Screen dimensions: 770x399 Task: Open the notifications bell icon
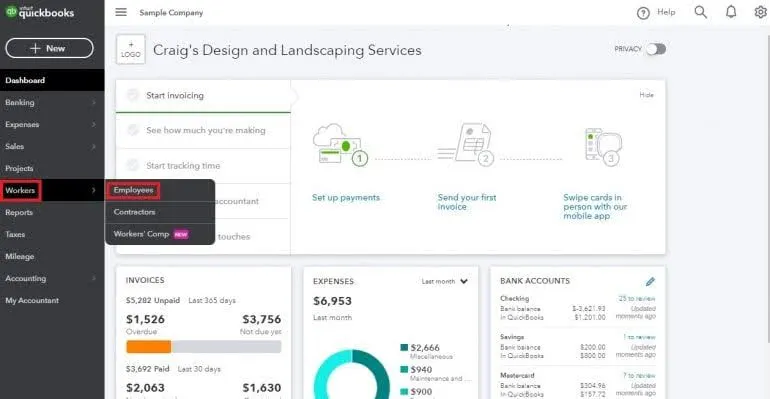[731, 12]
